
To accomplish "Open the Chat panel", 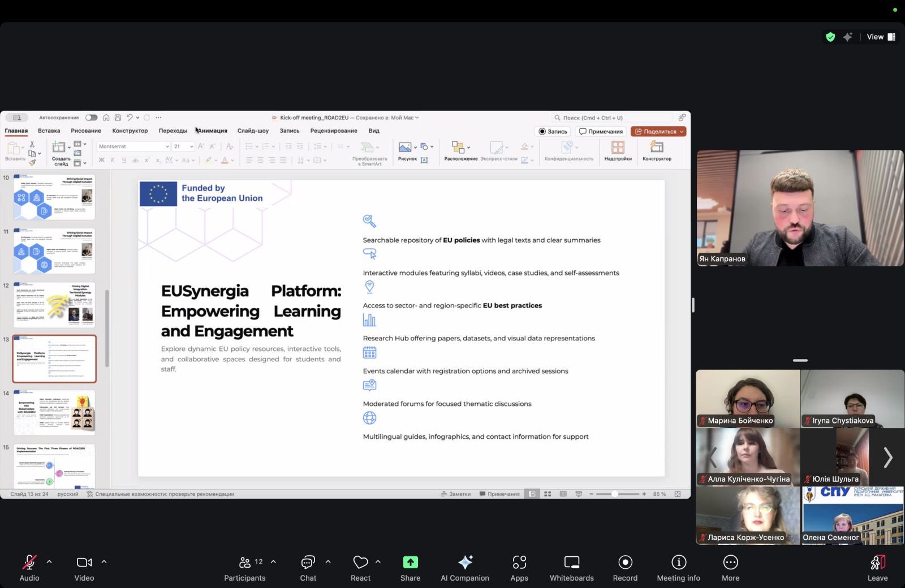I will 308,563.
